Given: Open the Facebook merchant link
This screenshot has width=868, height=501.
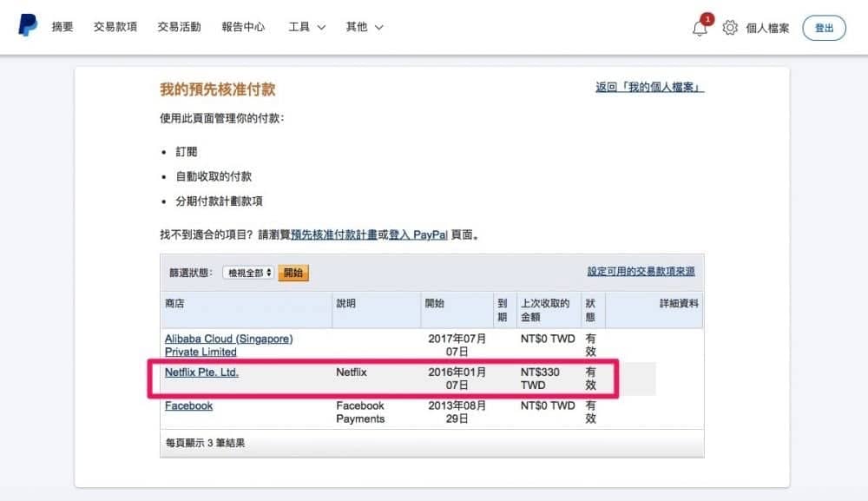Looking at the screenshot, I should (x=188, y=405).
